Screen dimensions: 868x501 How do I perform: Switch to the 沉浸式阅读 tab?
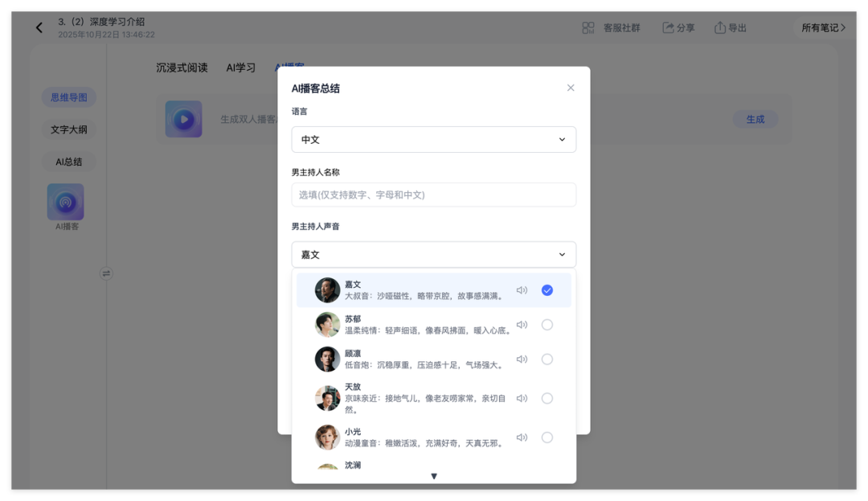pyautogui.click(x=181, y=68)
